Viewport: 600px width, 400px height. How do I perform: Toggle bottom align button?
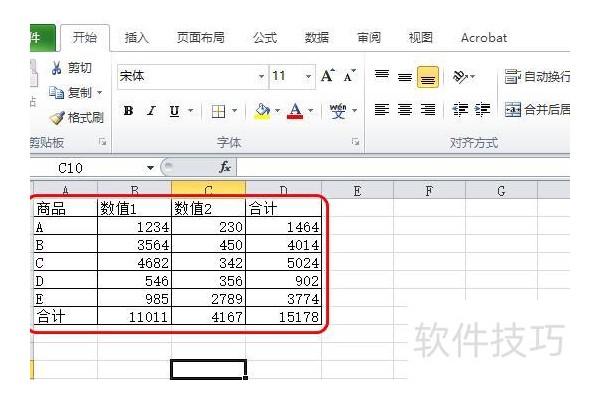pyautogui.click(x=428, y=77)
